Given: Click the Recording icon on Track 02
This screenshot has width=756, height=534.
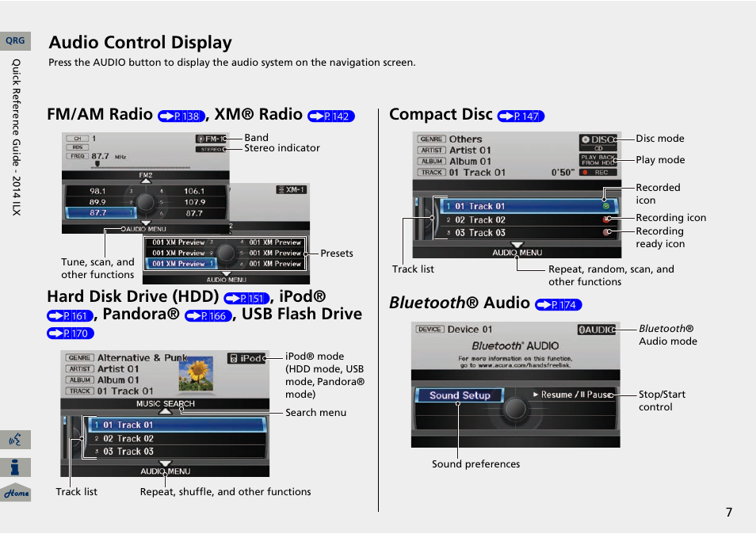Looking at the screenshot, I should [606, 219].
